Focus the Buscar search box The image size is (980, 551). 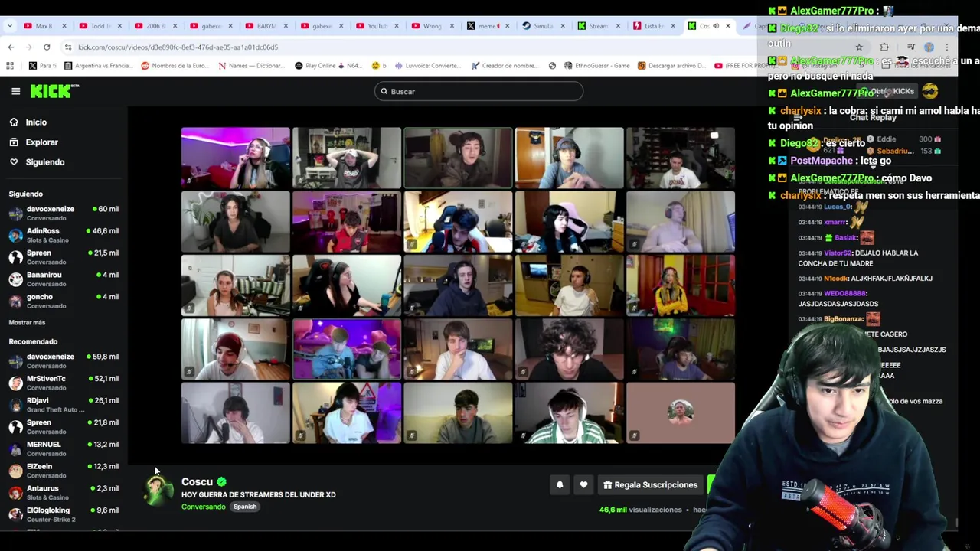click(x=479, y=92)
